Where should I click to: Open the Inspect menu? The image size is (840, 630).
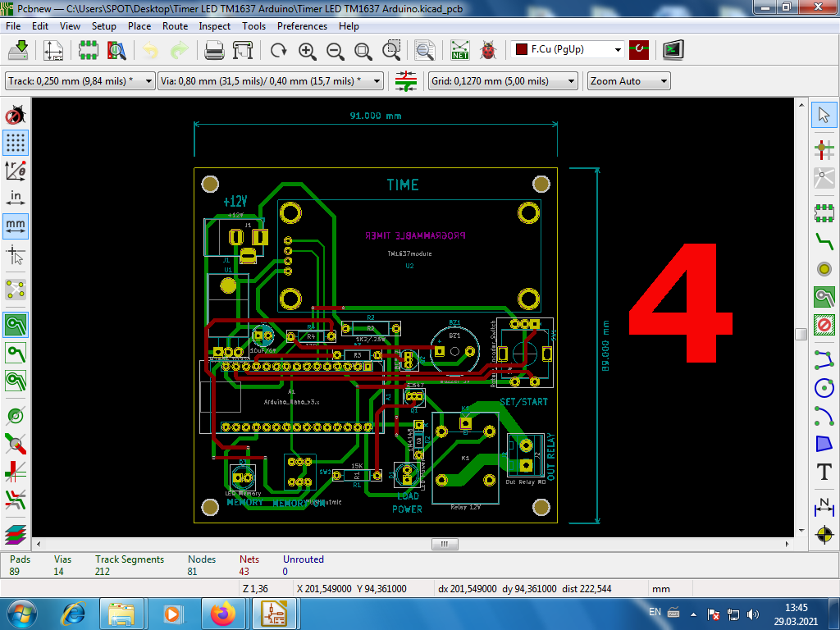click(214, 25)
